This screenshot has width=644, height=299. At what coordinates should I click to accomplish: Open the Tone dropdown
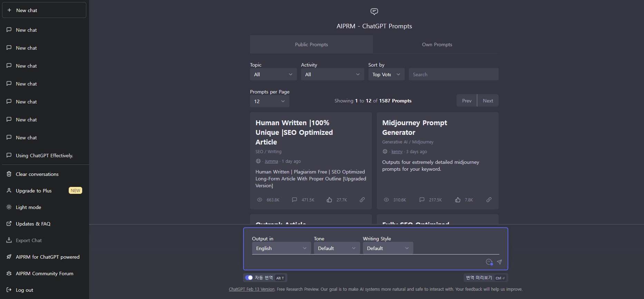[x=337, y=248]
